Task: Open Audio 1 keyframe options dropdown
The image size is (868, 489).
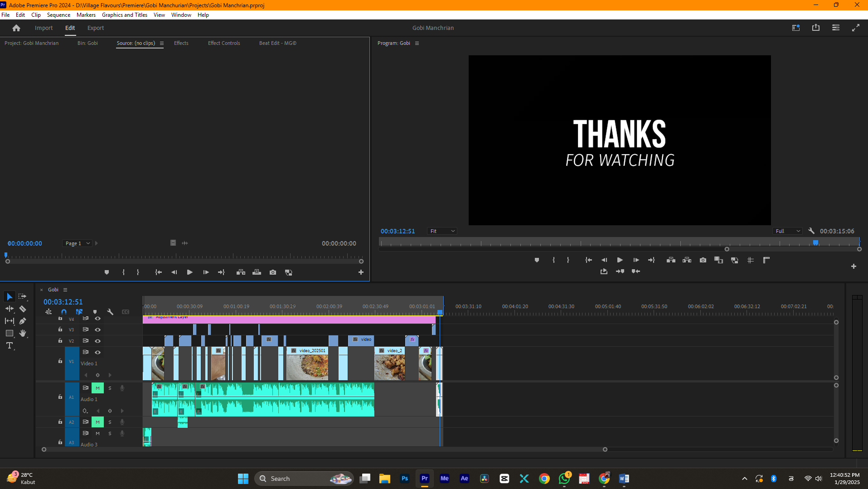Action: click(85, 411)
